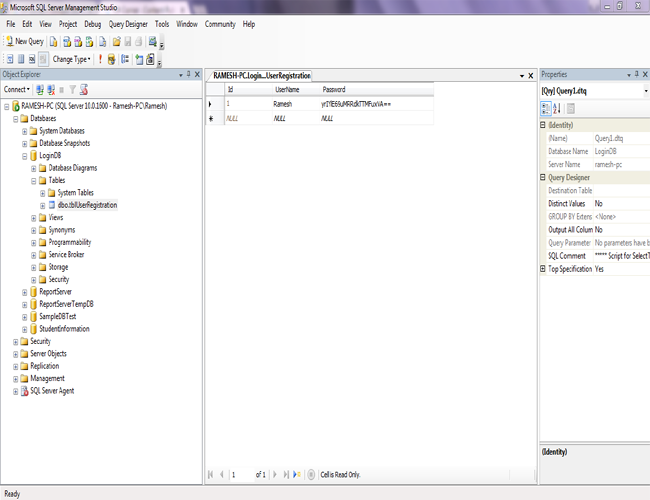This screenshot has height=500, width=650.
Task: Click the Add New Derived Table icon
Action: [x=150, y=59]
